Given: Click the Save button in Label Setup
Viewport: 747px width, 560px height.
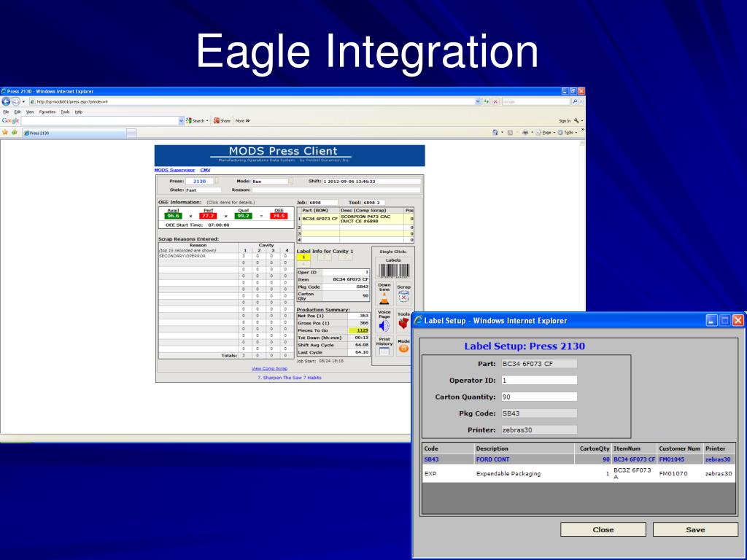Looking at the screenshot, I should click(695, 529).
